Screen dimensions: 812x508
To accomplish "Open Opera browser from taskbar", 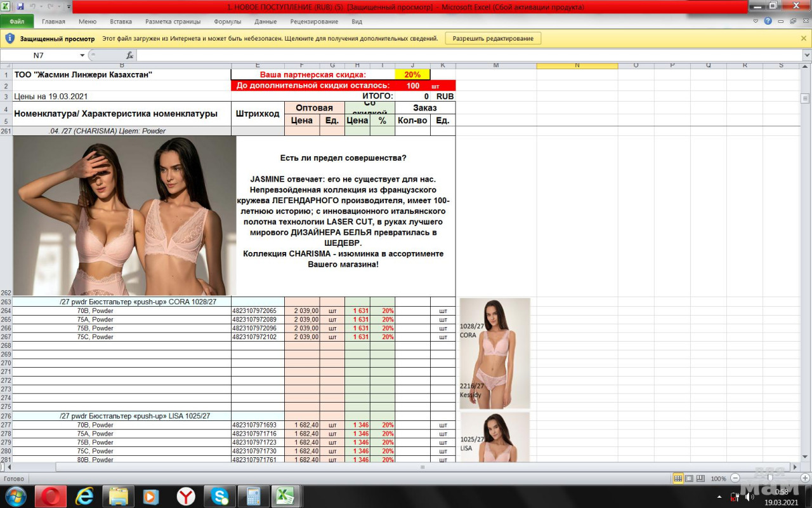I will [x=51, y=496].
